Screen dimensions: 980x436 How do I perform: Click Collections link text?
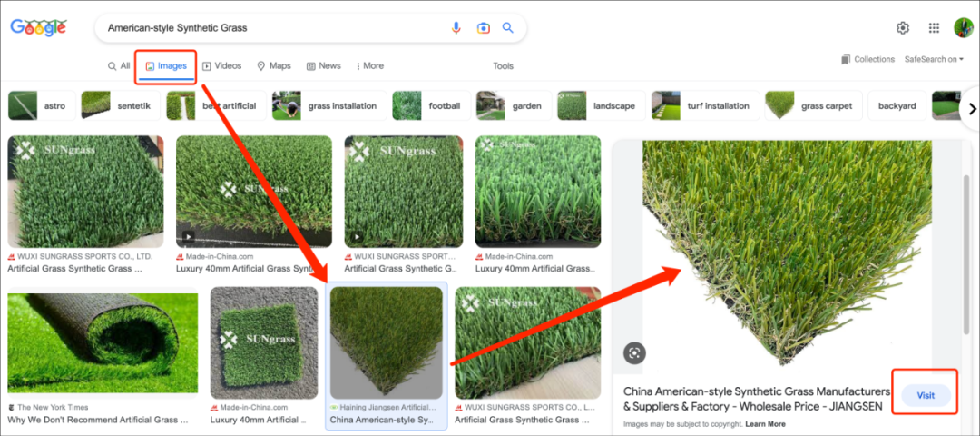[x=875, y=59]
